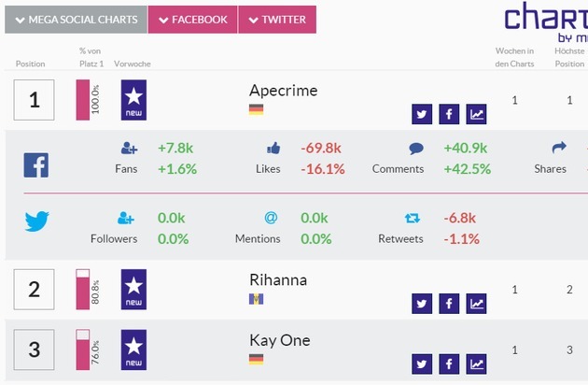Click Twitter icon in Kay One row

(422, 364)
